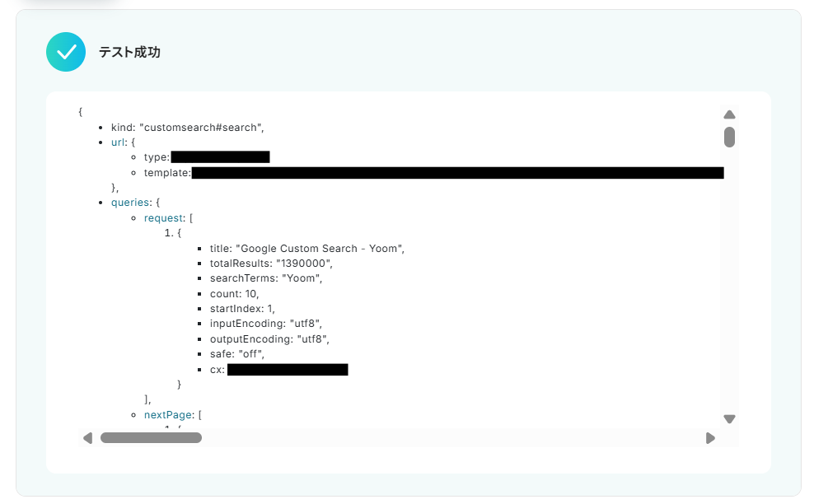Click the scroll up arrow
Viewport: 828px width, 504px height.
click(x=729, y=114)
